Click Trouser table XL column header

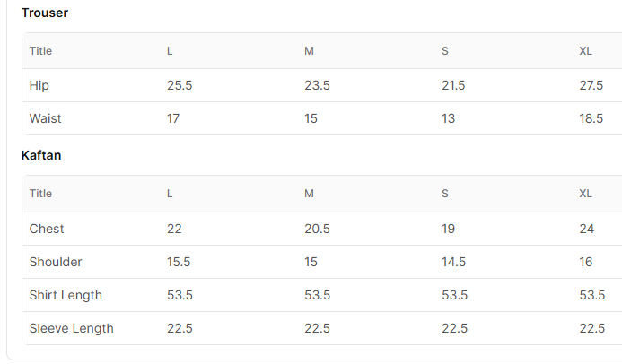coord(585,51)
